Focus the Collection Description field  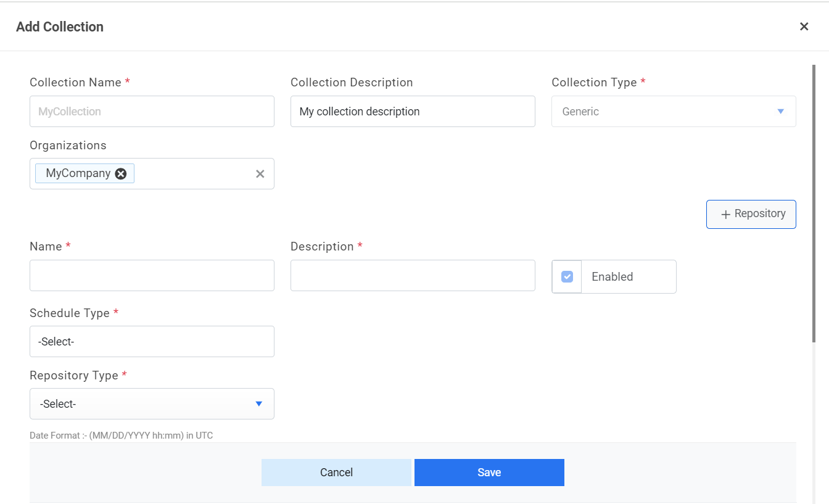(x=413, y=112)
